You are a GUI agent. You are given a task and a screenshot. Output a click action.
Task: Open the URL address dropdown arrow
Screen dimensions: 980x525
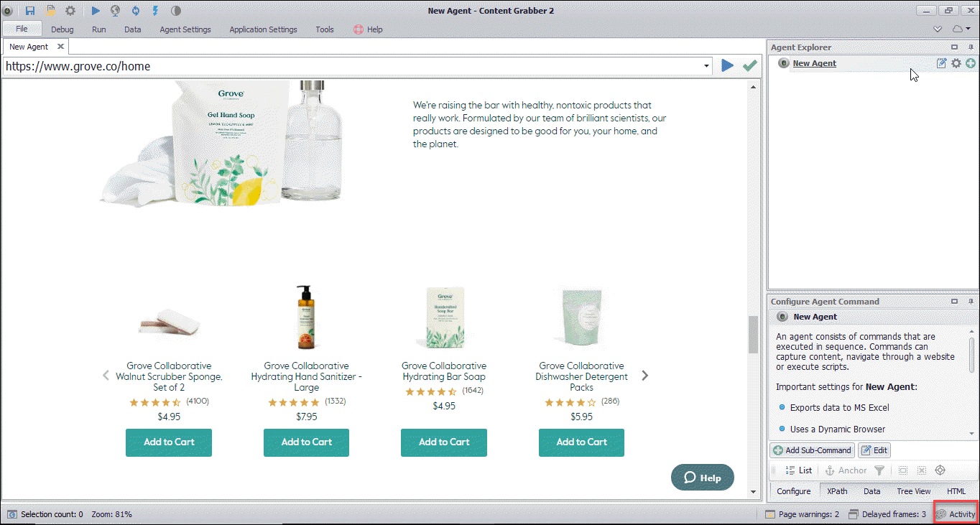(707, 66)
